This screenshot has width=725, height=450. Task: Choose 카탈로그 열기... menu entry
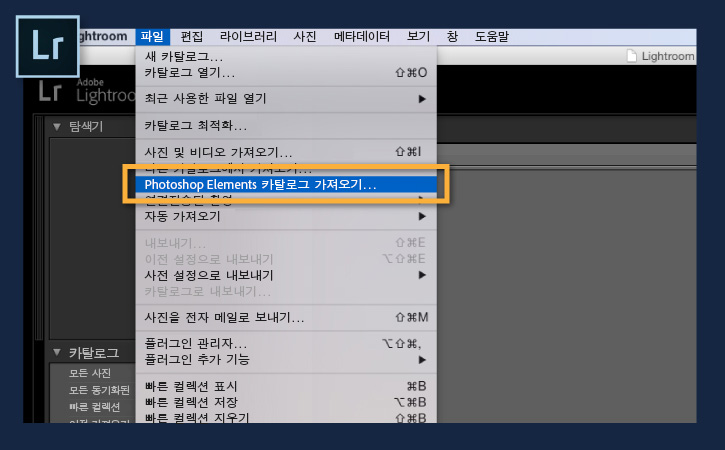(x=286, y=73)
